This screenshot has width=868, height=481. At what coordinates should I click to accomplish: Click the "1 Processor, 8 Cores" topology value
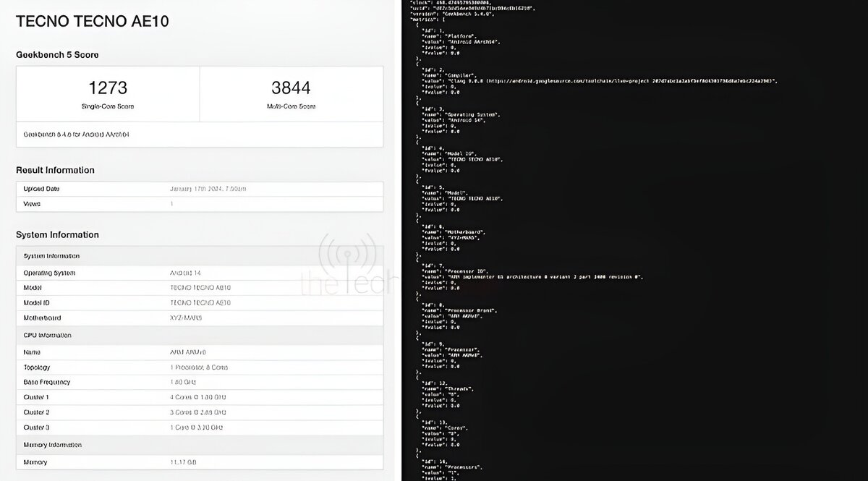coord(198,367)
